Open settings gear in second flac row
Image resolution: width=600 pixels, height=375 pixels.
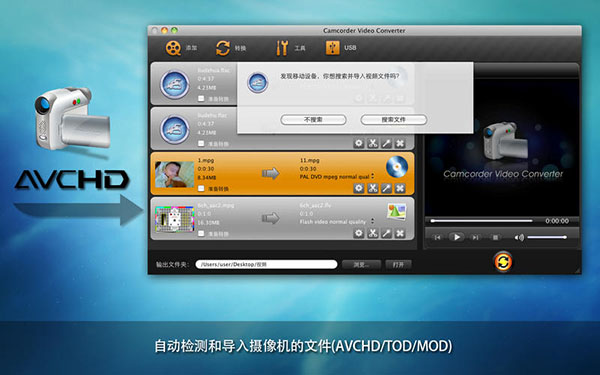tap(359, 143)
